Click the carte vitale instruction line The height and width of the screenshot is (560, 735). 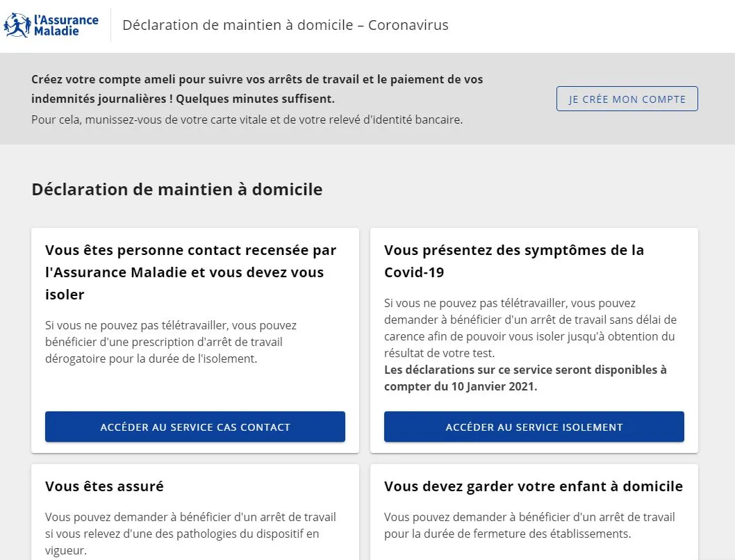tap(247, 120)
